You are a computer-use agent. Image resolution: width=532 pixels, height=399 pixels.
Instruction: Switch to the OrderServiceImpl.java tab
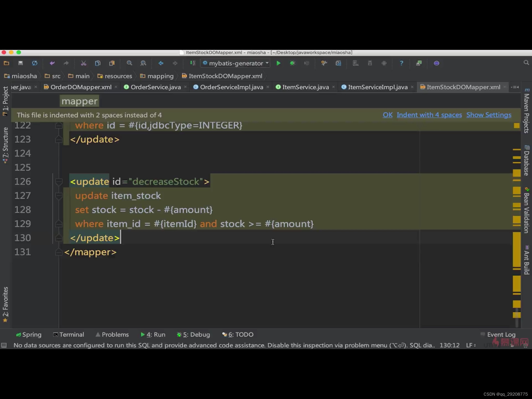[x=231, y=87]
